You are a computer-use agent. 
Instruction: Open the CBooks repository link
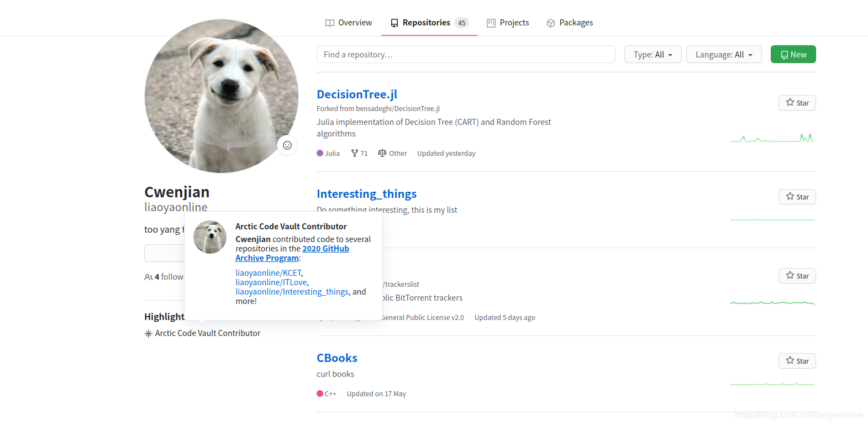(337, 358)
